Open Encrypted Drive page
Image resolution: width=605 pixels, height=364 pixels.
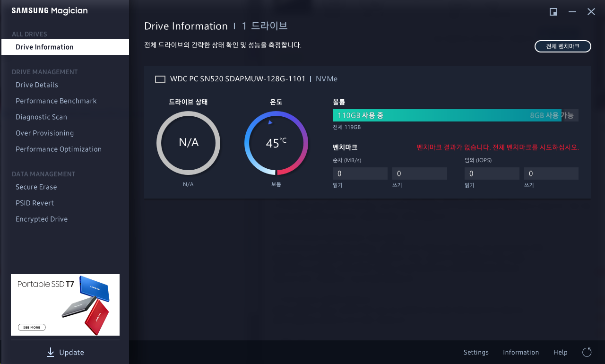point(42,219)
